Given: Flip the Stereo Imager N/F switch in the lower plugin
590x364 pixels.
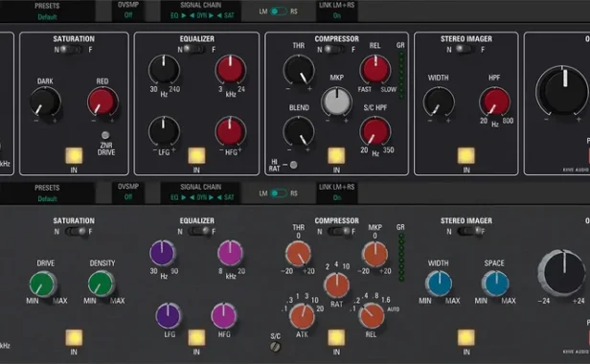Looking at the screenshot, I should (470, 232).
